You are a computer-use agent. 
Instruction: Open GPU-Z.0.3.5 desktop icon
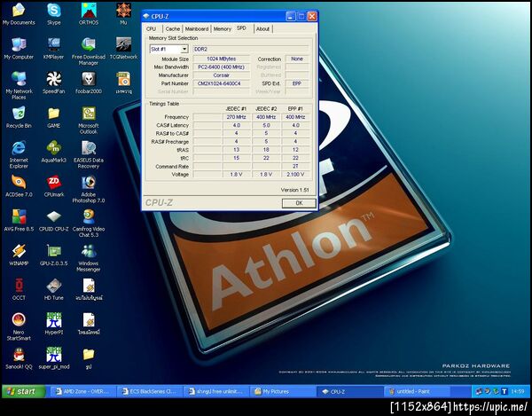(53, 255)
